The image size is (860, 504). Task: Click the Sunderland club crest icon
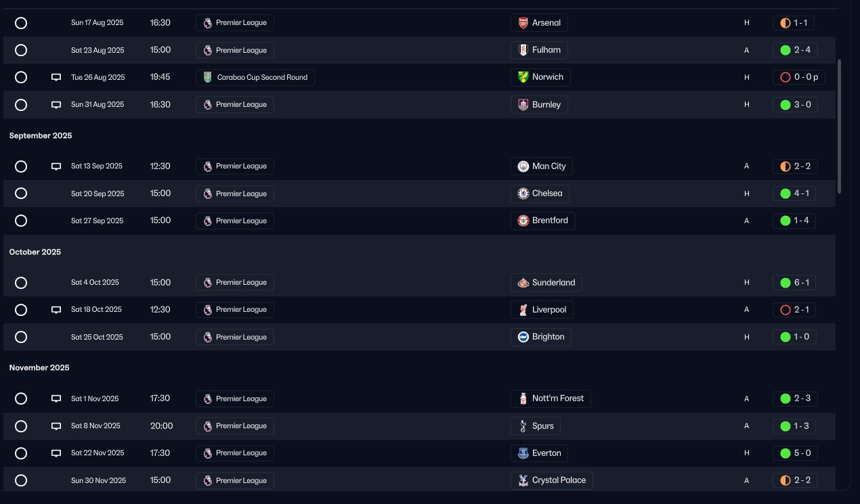(523, 283)
